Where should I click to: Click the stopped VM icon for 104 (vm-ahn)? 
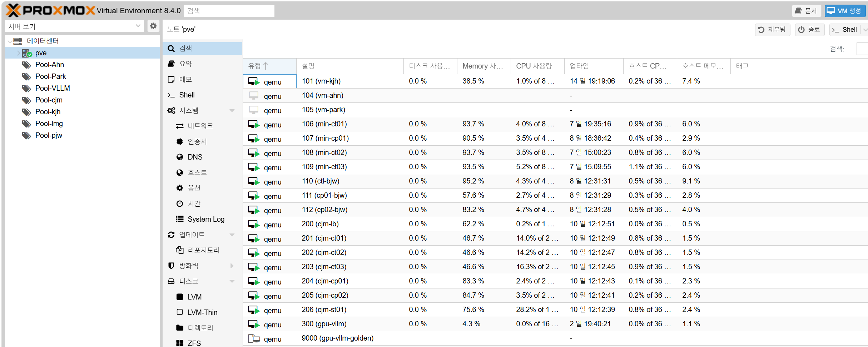point(254,96)
